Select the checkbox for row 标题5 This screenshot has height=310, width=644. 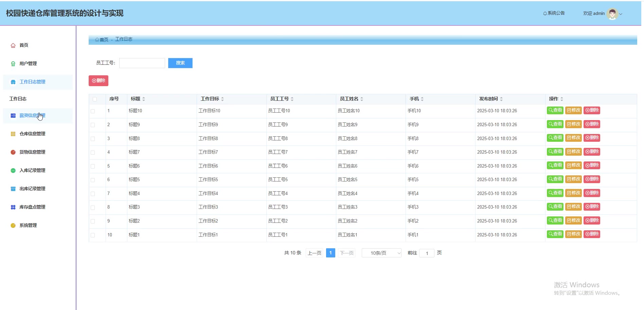(93, 180)
